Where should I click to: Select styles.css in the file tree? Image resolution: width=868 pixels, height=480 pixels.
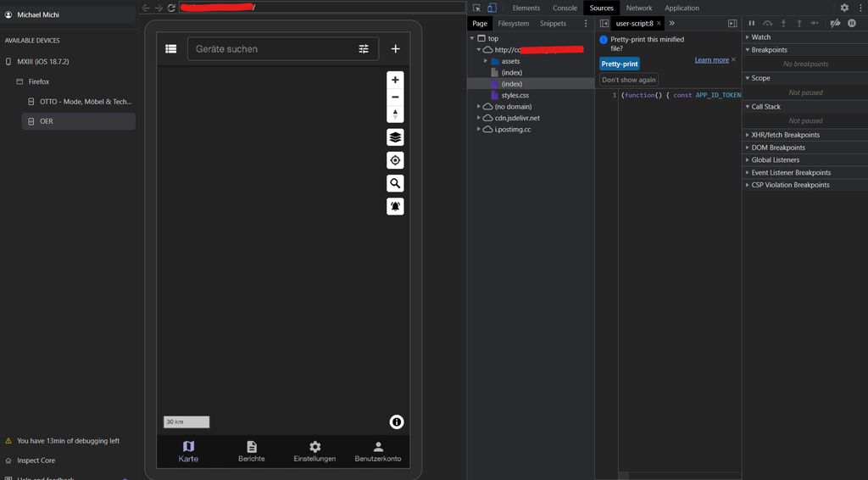tap(515, 96)
